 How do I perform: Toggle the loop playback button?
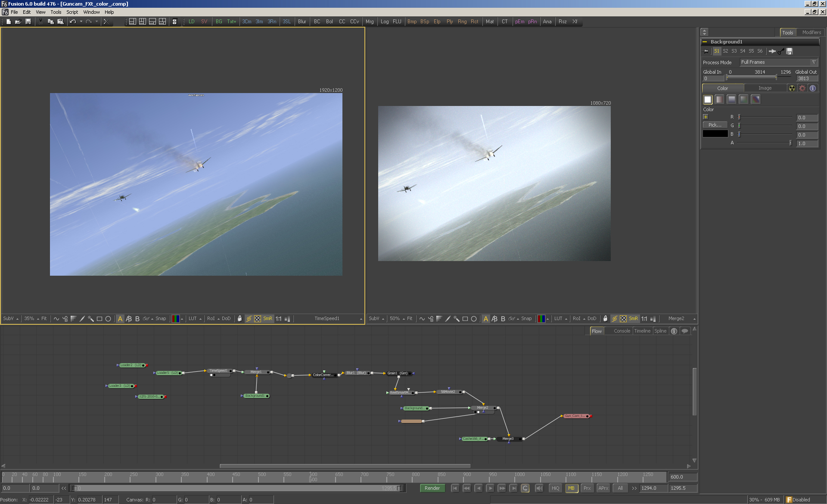[x=525, y=488]
